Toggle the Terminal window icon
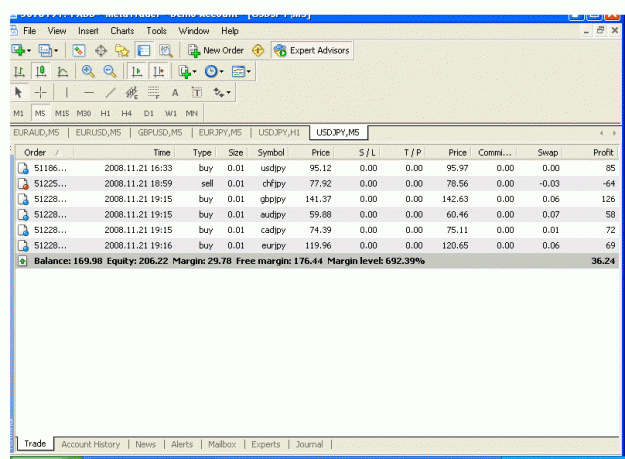Viewport: 625px width, 459px height. 143,51
